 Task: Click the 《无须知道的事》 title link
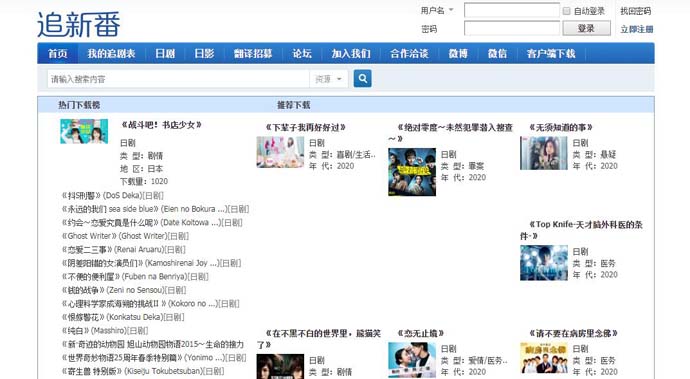[561, 128]
